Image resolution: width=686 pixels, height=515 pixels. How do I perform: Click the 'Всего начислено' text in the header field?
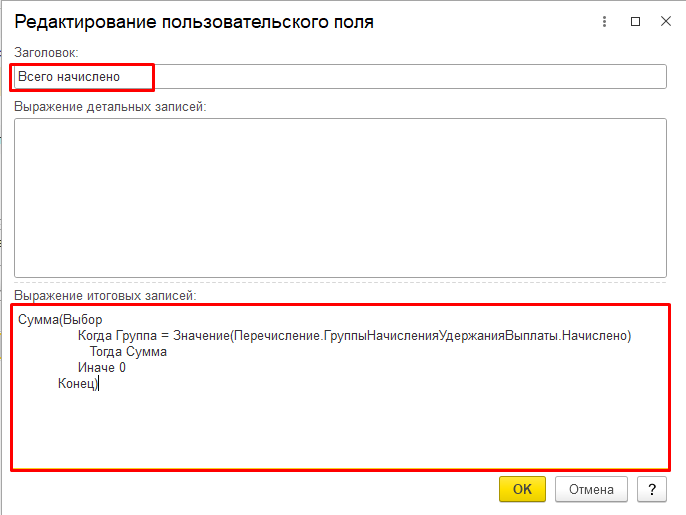[x=69, y=77]
